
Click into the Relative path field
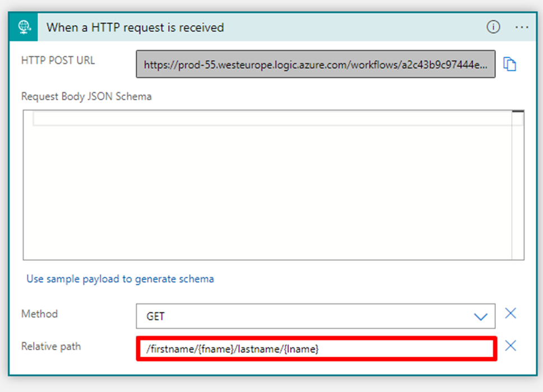316,349
